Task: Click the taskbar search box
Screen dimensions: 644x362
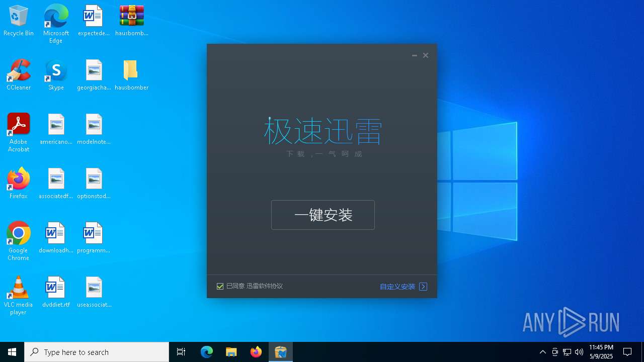Action: click(97, 352)
